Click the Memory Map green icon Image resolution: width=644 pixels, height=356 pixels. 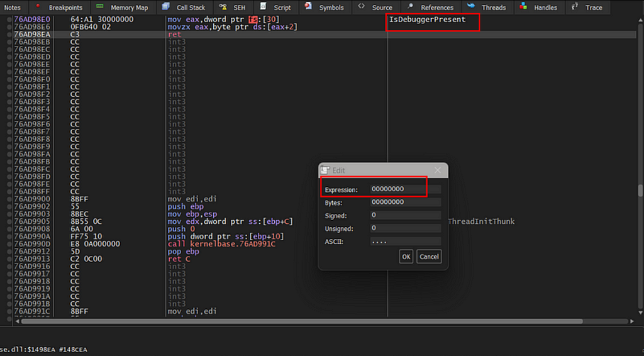tap(100, 6)
